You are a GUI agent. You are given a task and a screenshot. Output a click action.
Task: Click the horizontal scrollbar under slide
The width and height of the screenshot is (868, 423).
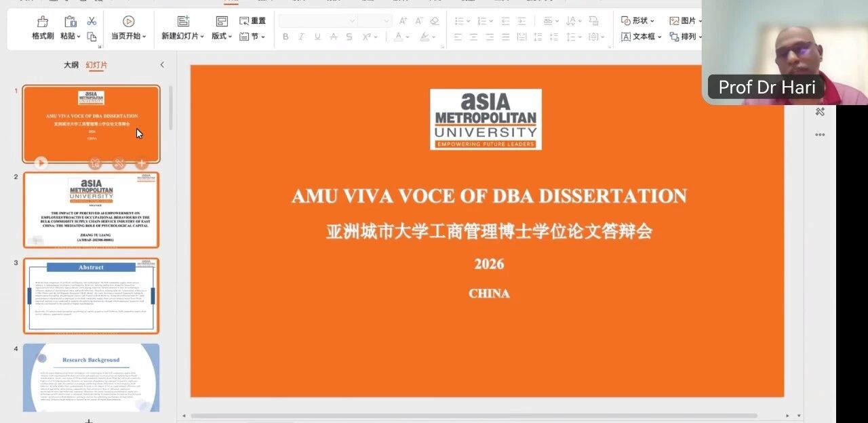point(474,416)
